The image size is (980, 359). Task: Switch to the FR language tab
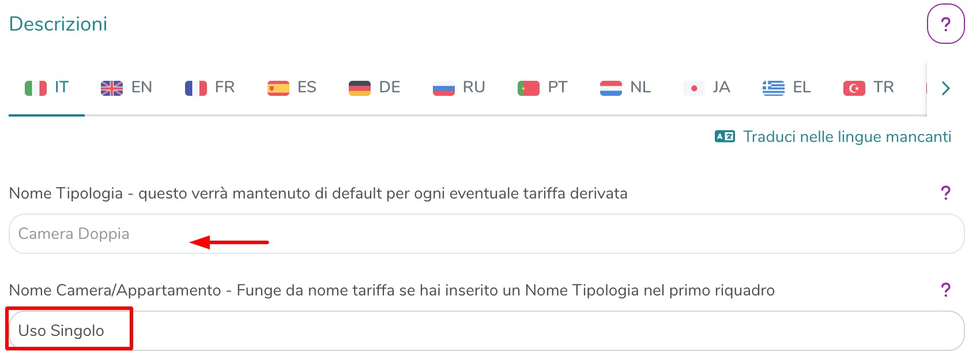[210, 88]
